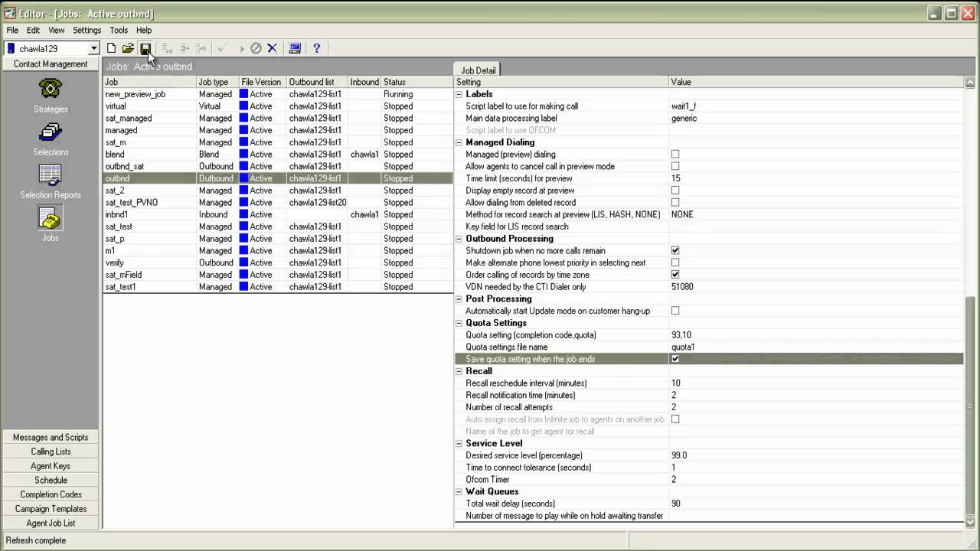This screenshot has width=980, height=551.
Task: Open the Selections sidebar icon
Action: pyautogui.click(x=51, y=132)
